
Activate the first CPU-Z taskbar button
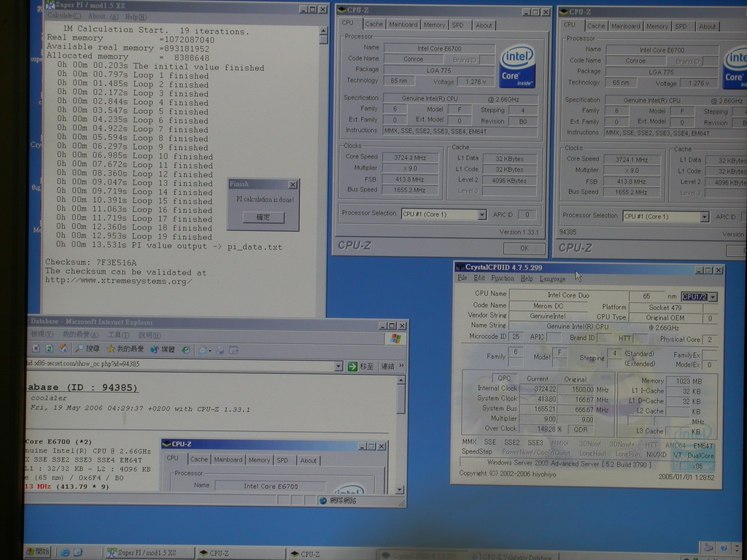[x=241, y=553]
